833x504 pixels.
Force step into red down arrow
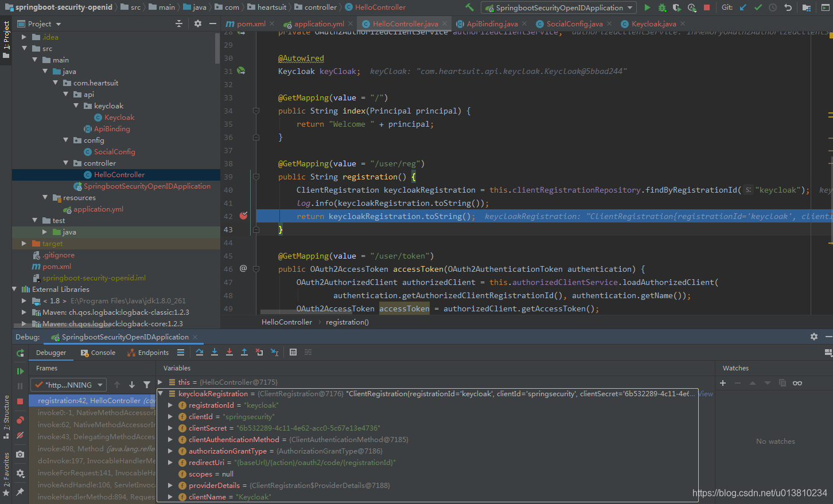tap(229, 352)
